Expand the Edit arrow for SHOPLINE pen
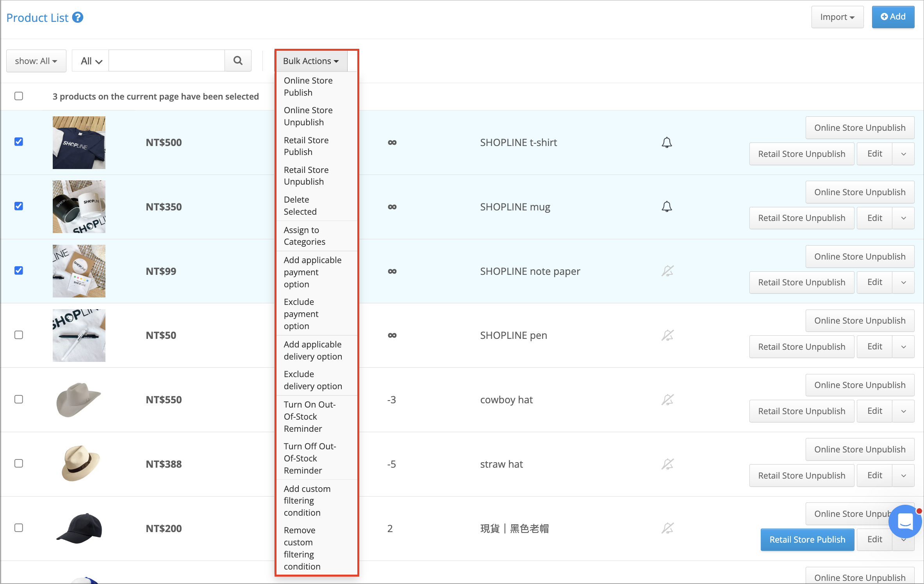The height and width of the screenshot is (584, 924). [x=903, y=347]
